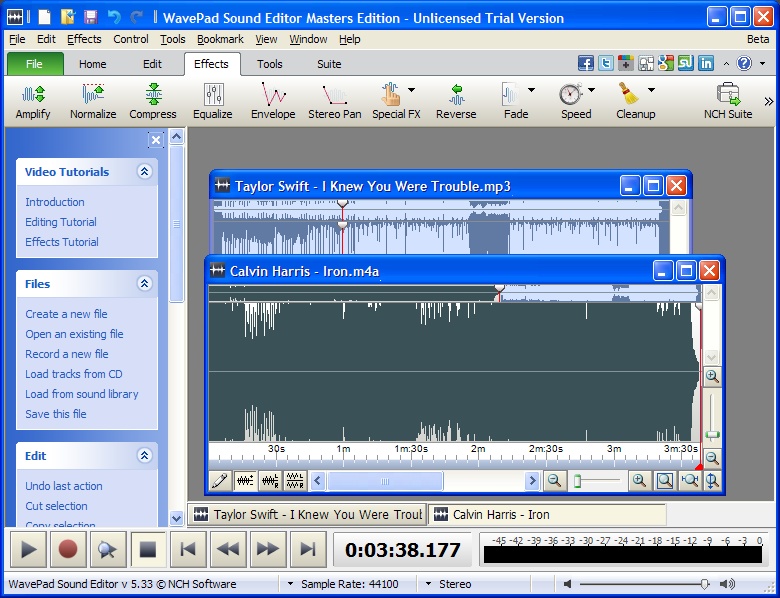
Task: Click Record a new file link
Action: tap(67, 354)
